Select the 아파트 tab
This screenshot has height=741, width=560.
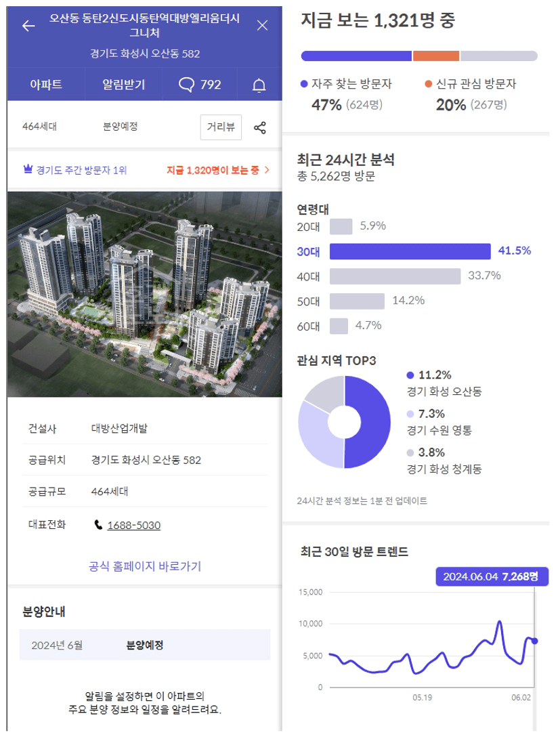(x=46, y=85)
